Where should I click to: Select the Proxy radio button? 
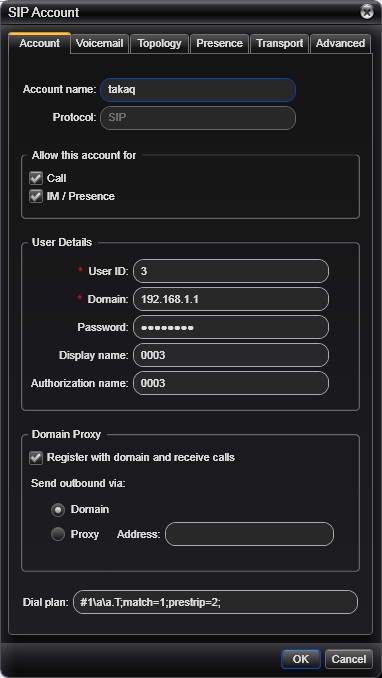pyautogui.click(x=58, y=534)
